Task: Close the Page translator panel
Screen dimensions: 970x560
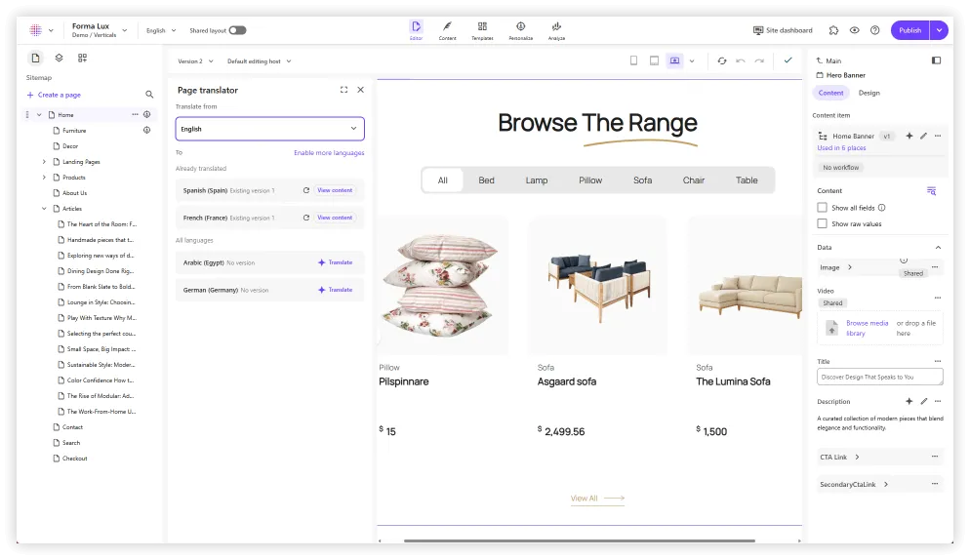Action: pos(361,90)
